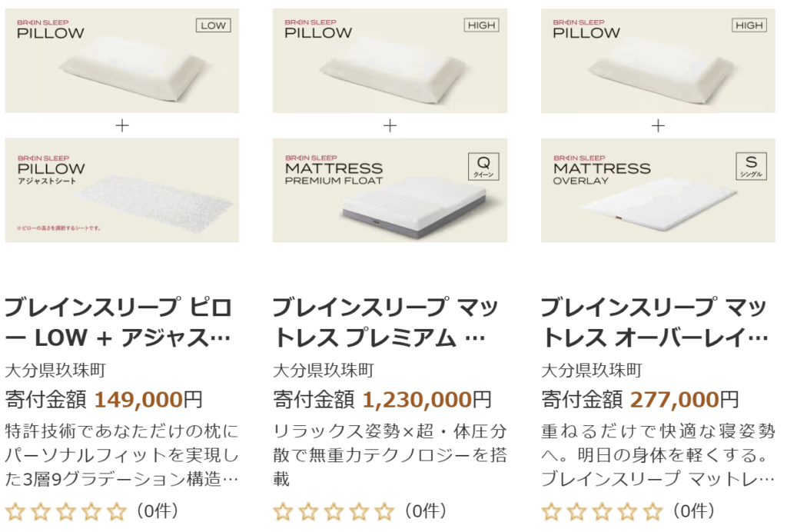Screen dimensions: 787x532
Task: Open the Mattress Premium Float Queen image
Action: 390,190
